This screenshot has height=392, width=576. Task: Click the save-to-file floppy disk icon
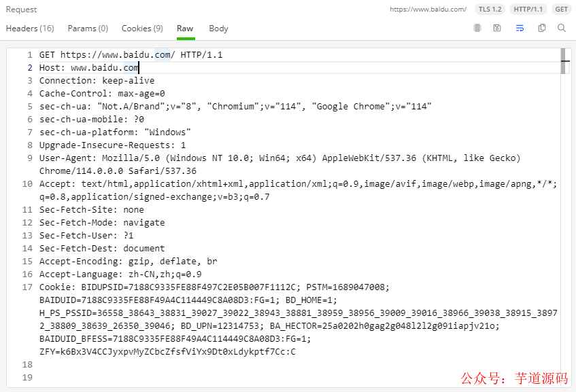(x=497, y=28)
